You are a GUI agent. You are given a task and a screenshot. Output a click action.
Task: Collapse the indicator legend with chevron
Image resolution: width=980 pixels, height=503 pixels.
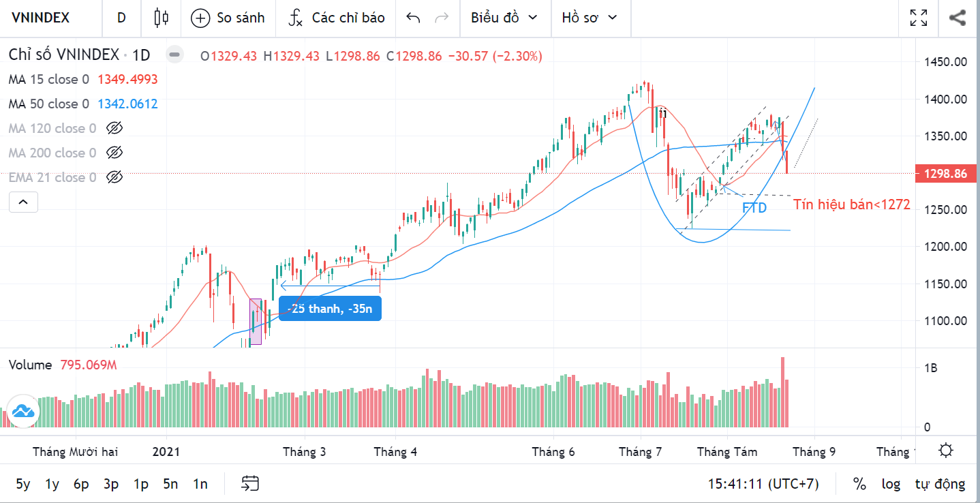click(x=22, y=202)
